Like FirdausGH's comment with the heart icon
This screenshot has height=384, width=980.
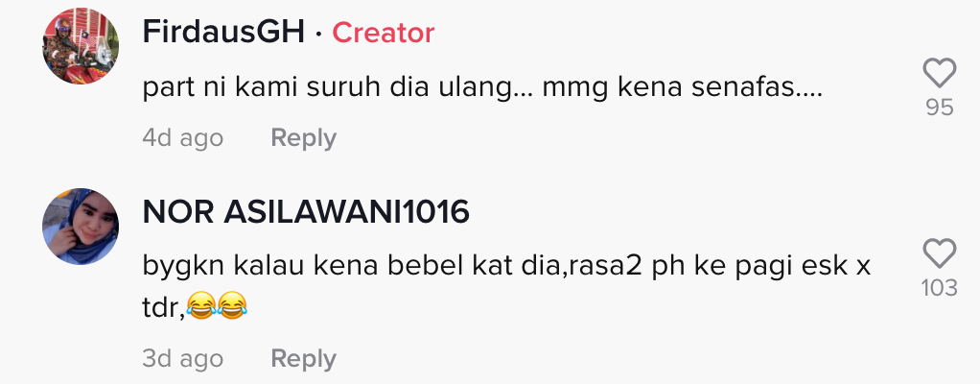(940, 73)
